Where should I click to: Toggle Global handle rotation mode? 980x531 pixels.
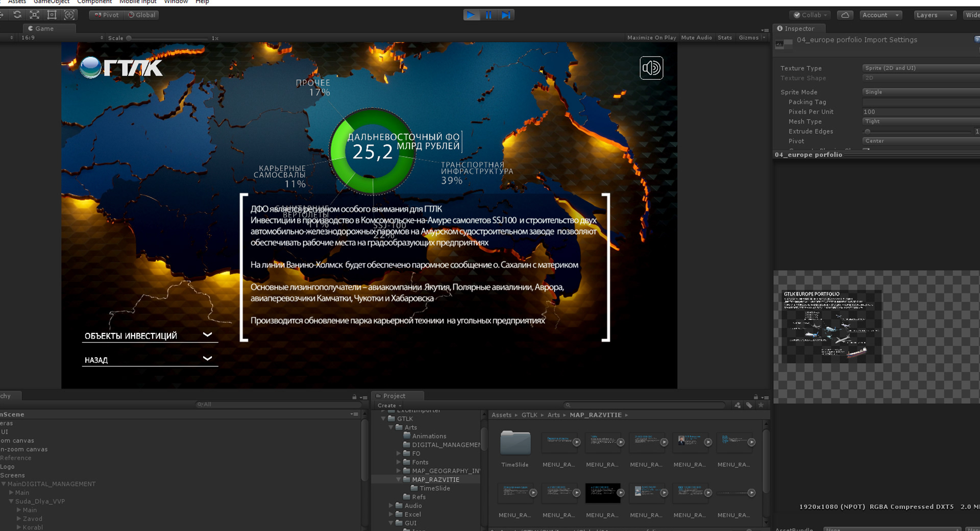point(141,15)
